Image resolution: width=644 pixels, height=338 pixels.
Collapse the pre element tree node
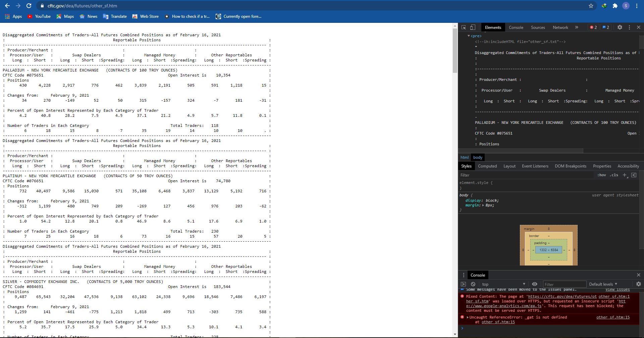(469, 36)
